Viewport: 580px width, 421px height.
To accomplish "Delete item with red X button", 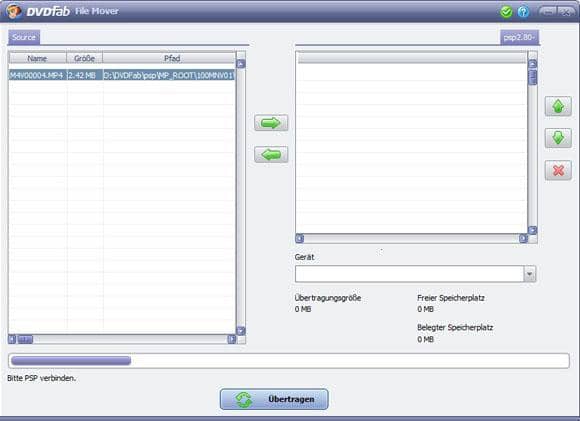I will coord(558,170).
